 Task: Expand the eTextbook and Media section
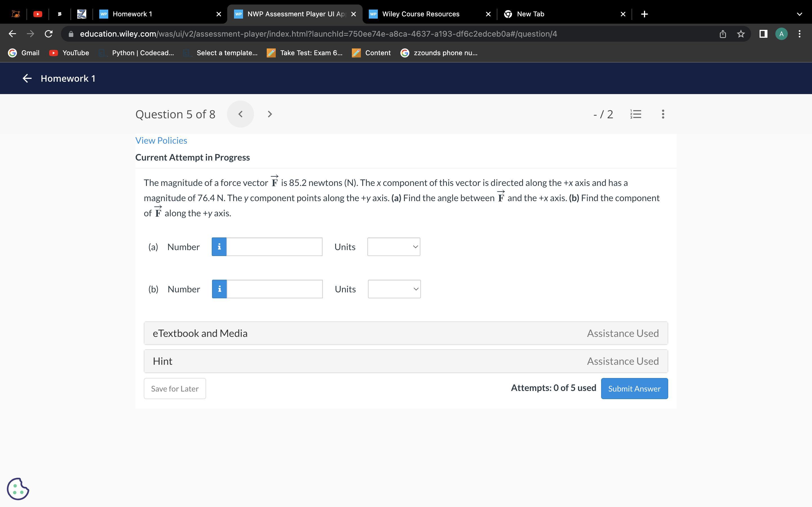(x=406, y=333)
